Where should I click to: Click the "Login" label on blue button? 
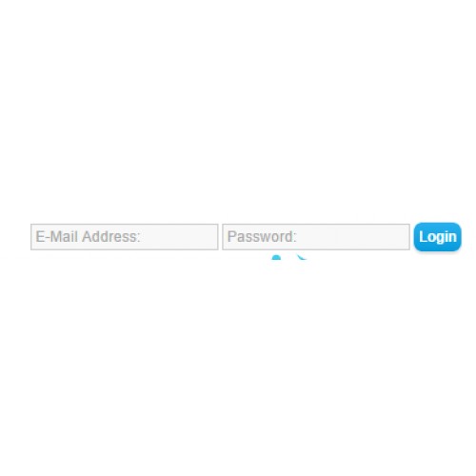(438, 237)
